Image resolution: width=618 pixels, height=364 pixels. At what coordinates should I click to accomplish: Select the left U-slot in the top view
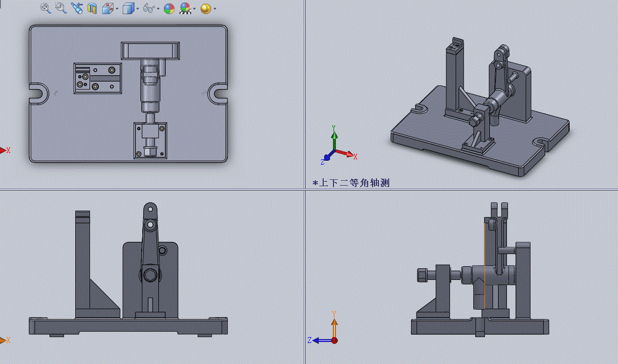click(38, 93)
